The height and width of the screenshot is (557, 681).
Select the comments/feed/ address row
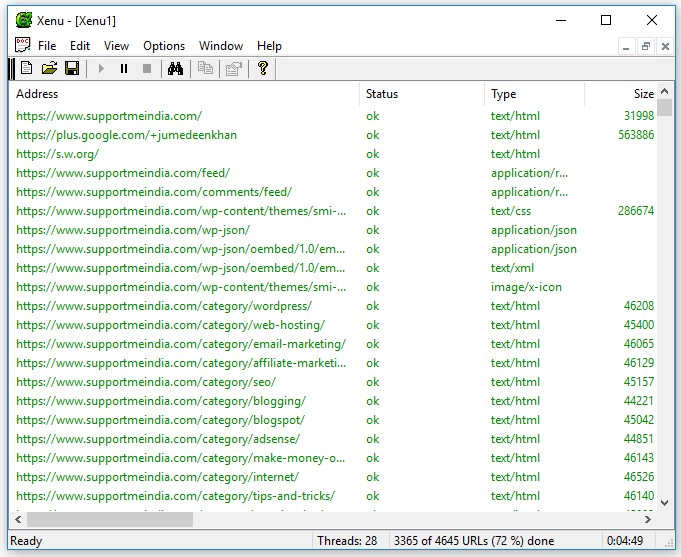(333, 192)
